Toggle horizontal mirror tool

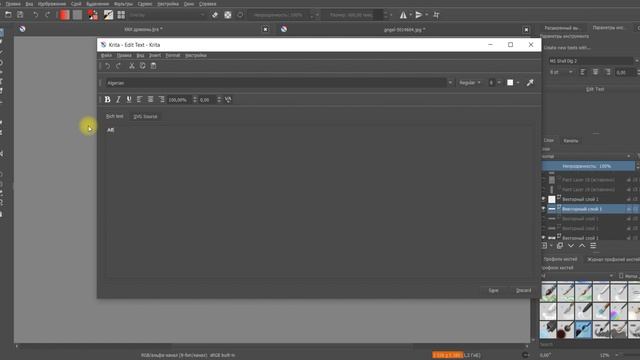pyautogui.click(x=403, y=15)
